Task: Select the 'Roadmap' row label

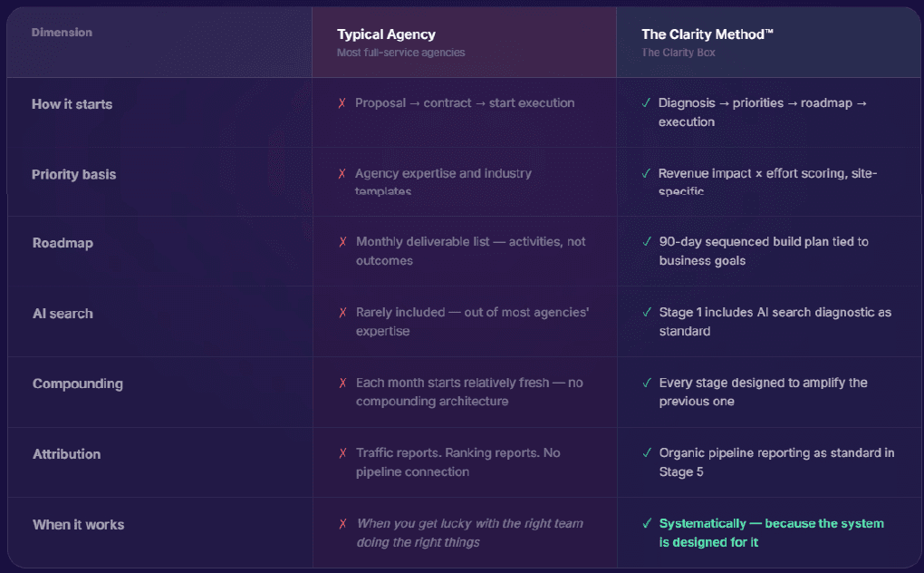Action: pyautogui.click(x=63, y=243)
